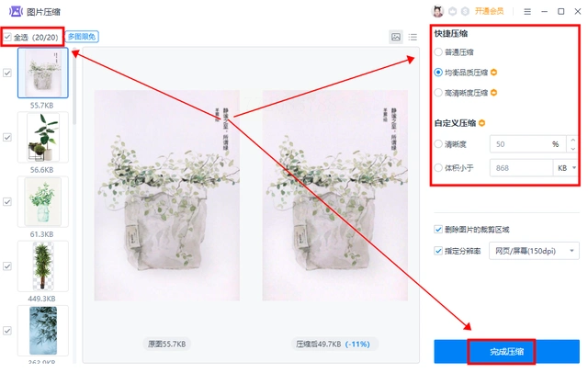Click the VIP badge beside 均衡品质压缩

click(494, 72)
